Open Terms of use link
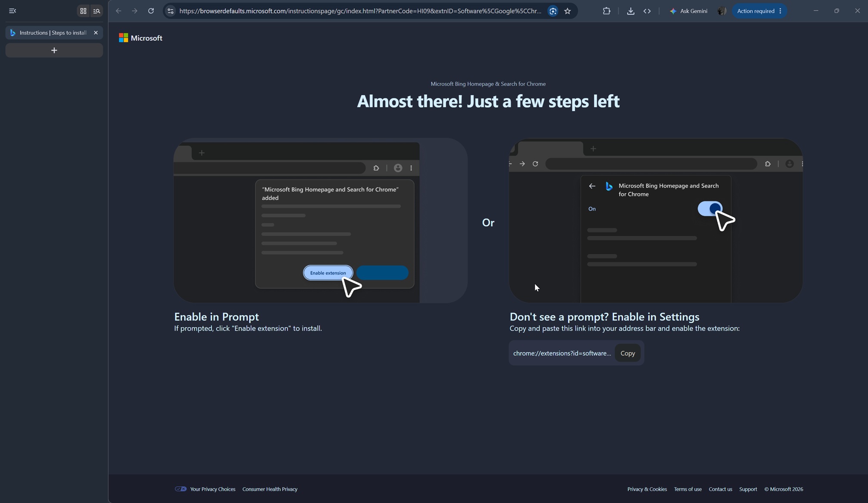Screen dimensions: 868x503 click(x=688, y=489)
